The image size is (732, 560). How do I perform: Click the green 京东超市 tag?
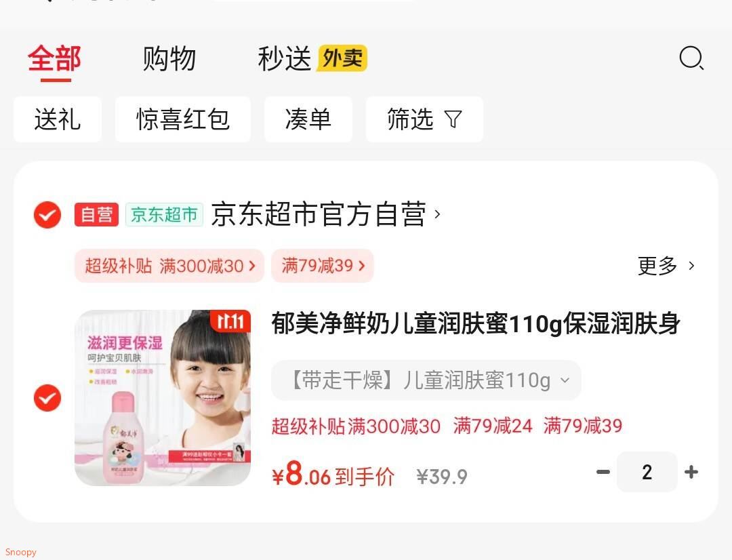(164, 215)
